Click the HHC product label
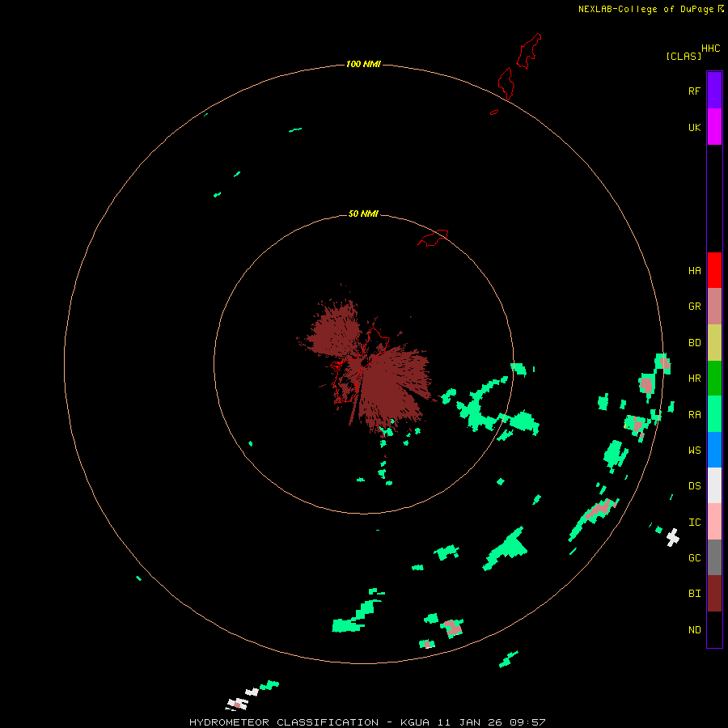The height and width of the screenshot is (728, 728). point(710,48)
